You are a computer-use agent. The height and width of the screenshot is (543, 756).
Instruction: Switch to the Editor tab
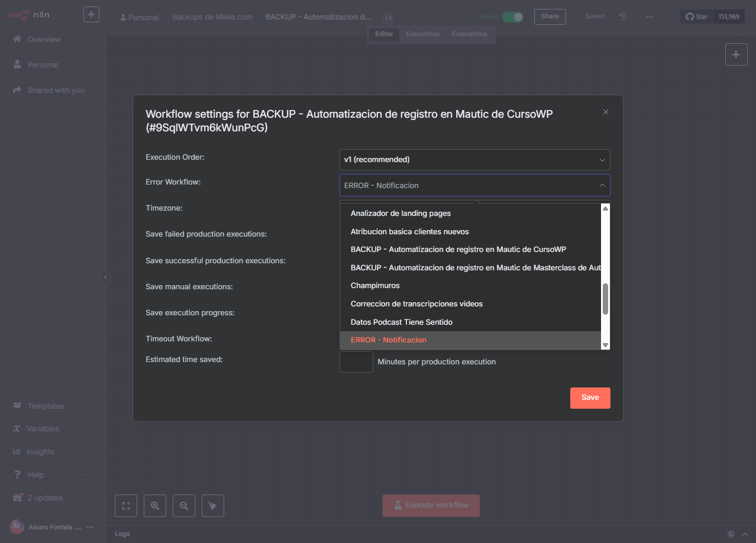384,34
